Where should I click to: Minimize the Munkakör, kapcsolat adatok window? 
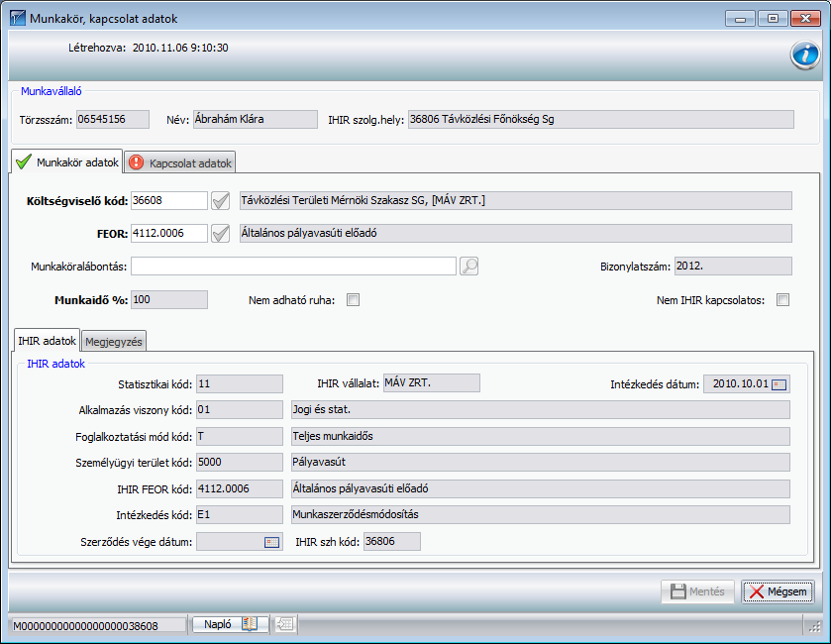pyautogui.click(x=740, y=19)
